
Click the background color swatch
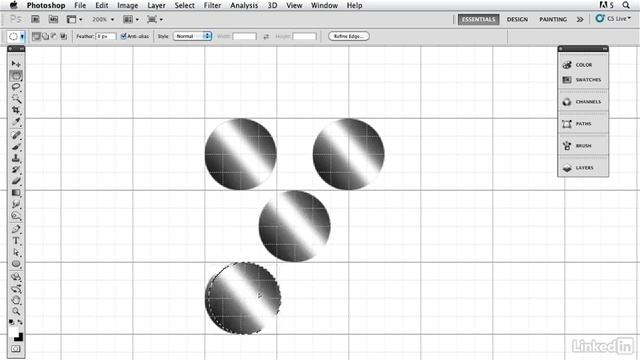click(20, 338)
